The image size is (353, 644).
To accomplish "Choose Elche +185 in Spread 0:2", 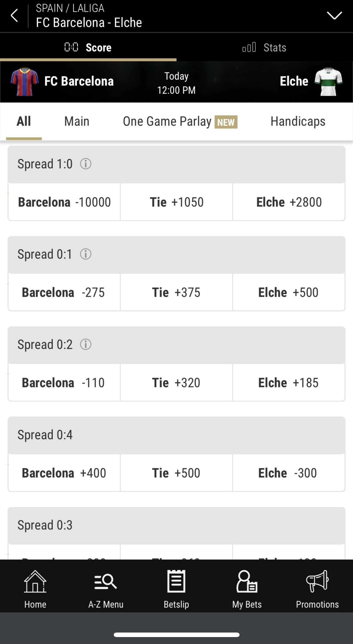I will [x=288, y=382].
